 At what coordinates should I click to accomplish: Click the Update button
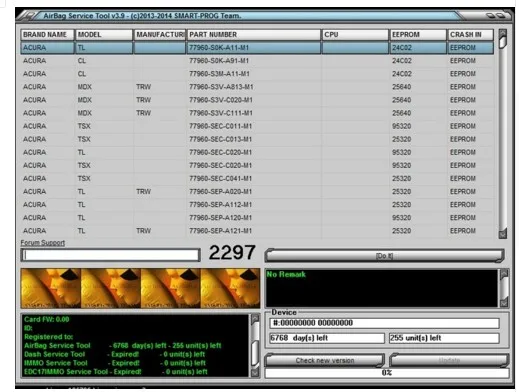pos(449,360)
